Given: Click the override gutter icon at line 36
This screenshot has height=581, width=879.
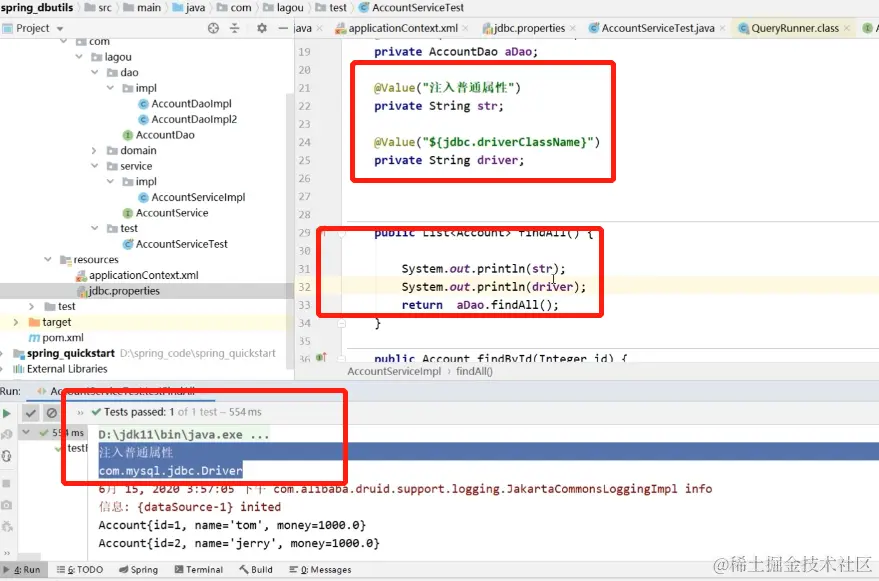Looking at the screenshot, I should 321,357.
